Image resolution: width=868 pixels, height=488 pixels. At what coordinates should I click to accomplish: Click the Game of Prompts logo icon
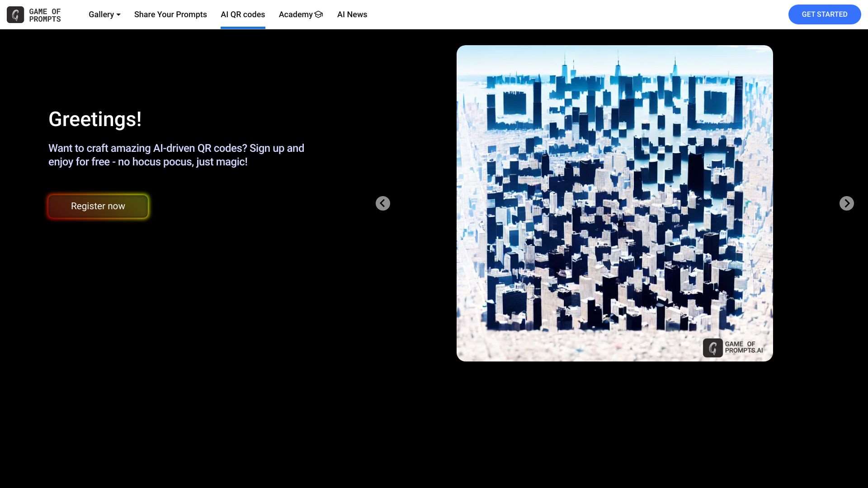point(15,14)
